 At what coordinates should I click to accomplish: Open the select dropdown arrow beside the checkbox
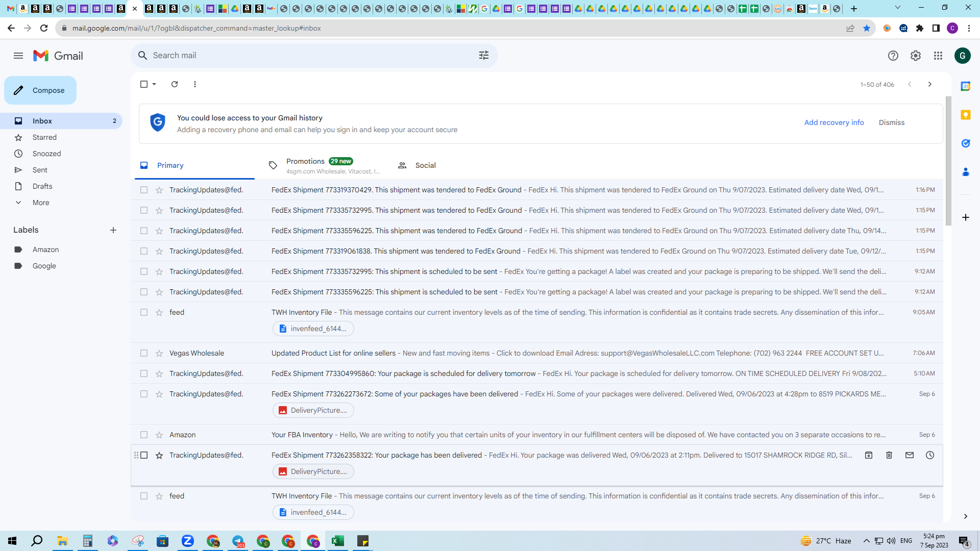(154, 84)
